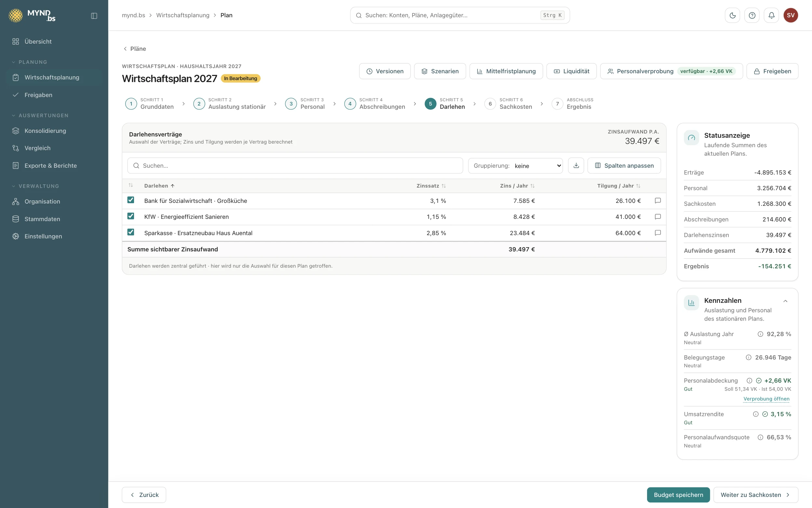Open Personalverprobung button
The height and width of the screenshot is (508, 812).
[x=671, y=71]
